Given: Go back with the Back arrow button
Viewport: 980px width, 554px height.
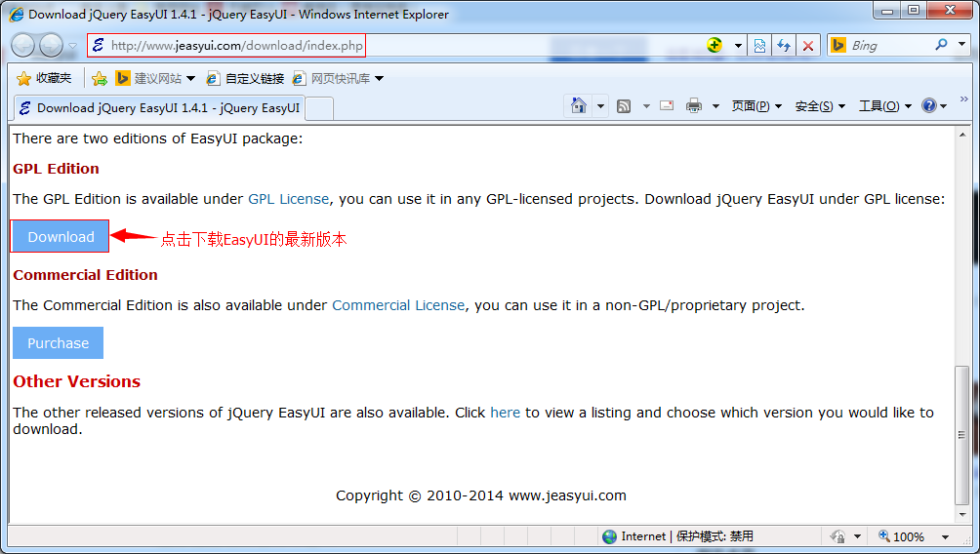Looking at the screenshot, I should point(23,46).
